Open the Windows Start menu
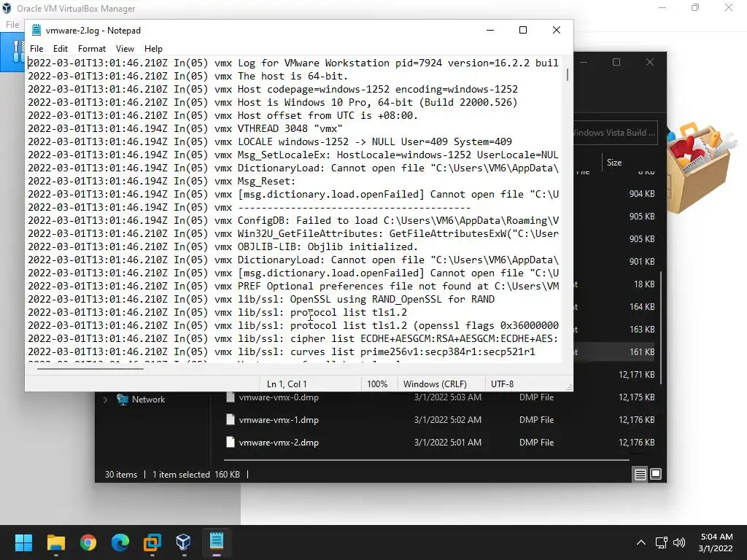Screen dimensions: 747x560 [x=23, y=542]
